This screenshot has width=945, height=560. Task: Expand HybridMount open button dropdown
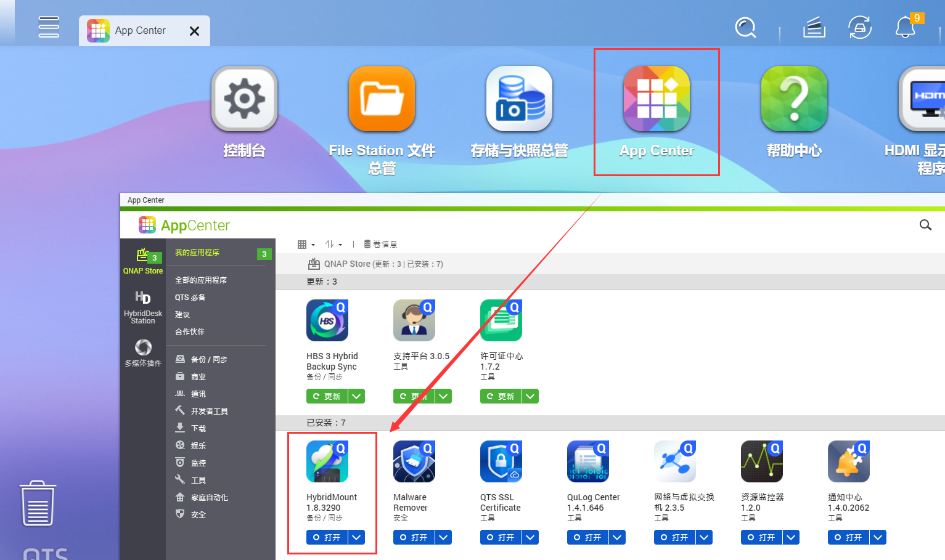click(x=356, y=537)
